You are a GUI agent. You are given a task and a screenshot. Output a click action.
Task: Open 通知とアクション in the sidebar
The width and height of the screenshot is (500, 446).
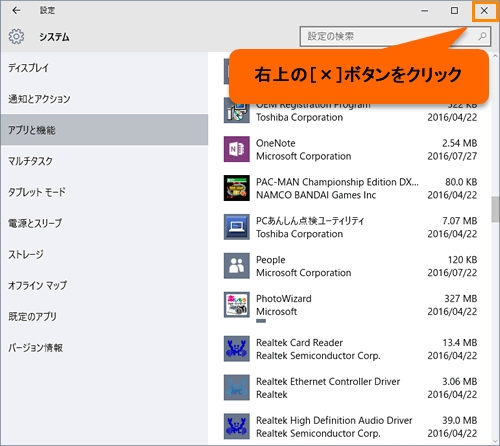(x=104, y=99)
